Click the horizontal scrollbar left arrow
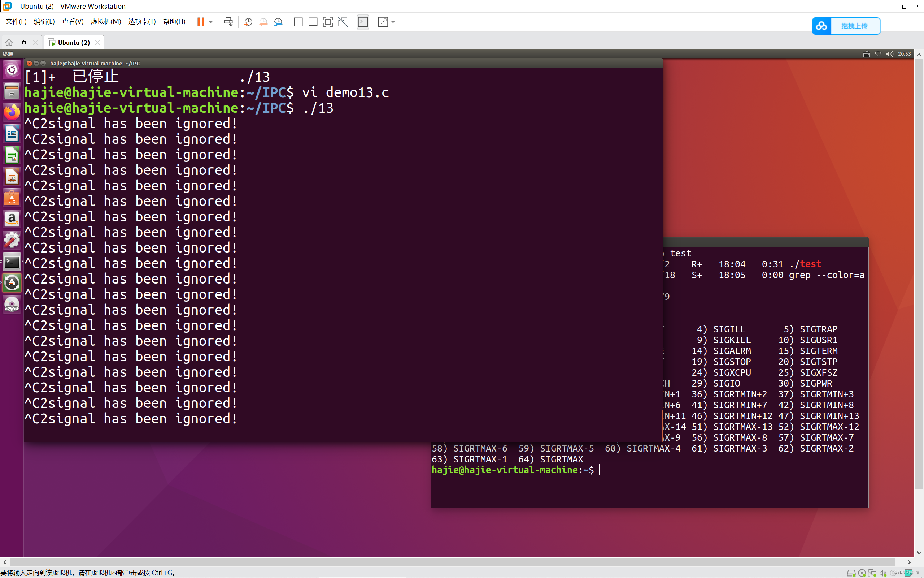 pos(5,562)
